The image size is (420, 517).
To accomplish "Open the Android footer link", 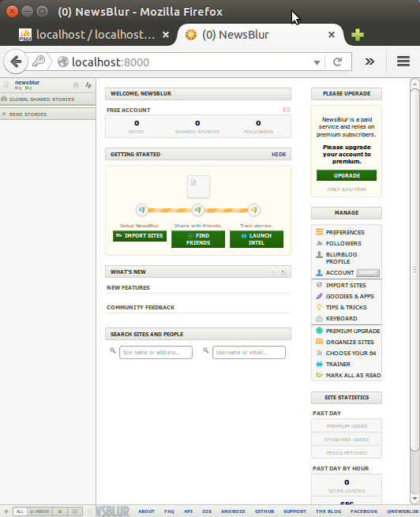I will pyautogui.click(x=233, y=511).
